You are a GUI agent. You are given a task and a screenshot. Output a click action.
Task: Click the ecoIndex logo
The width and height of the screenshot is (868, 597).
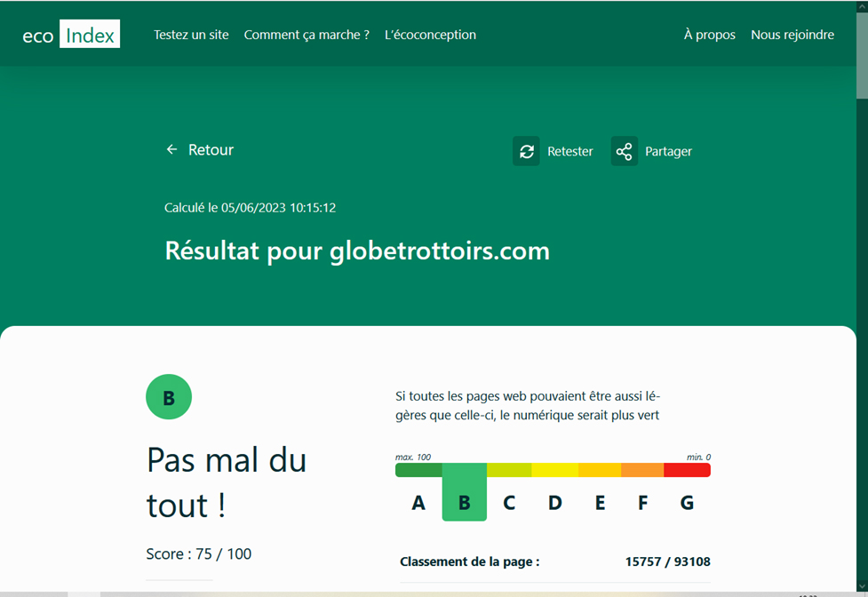click(71, 35)
